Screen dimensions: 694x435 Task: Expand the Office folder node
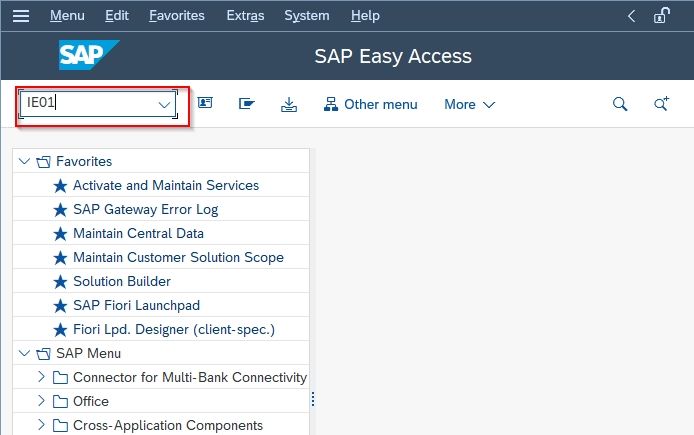pyautogui.click(x=41, y=400)
